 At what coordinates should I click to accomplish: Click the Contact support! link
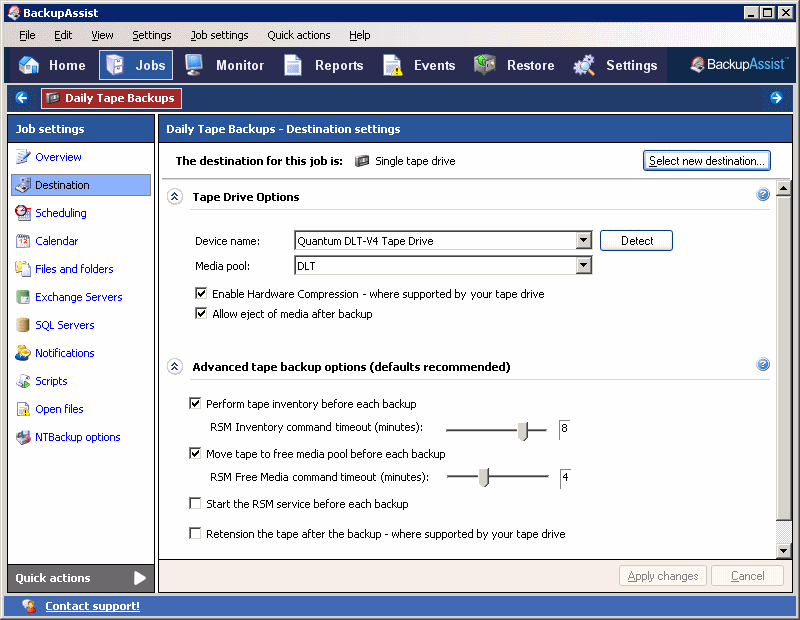tap(92, 606)
